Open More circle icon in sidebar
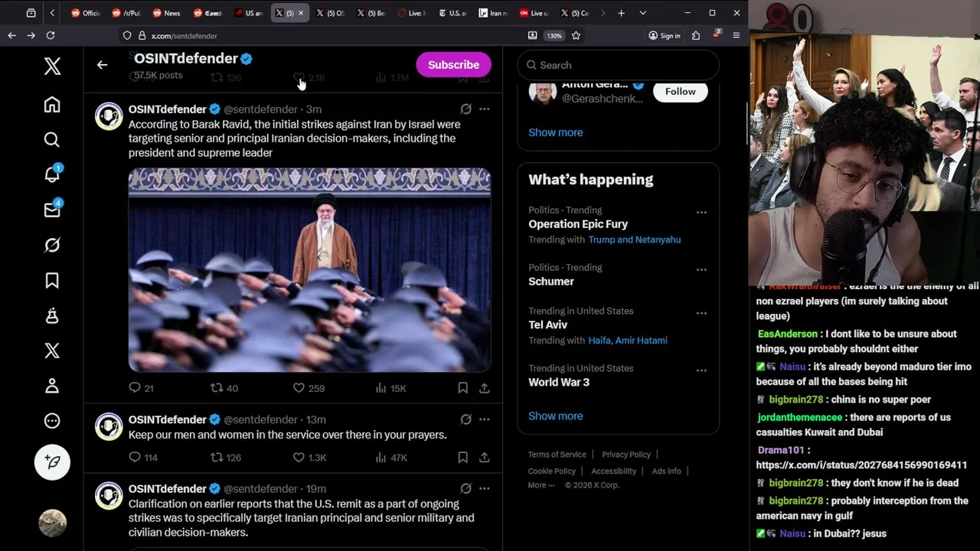980x551 pixels. pos(52,421)
